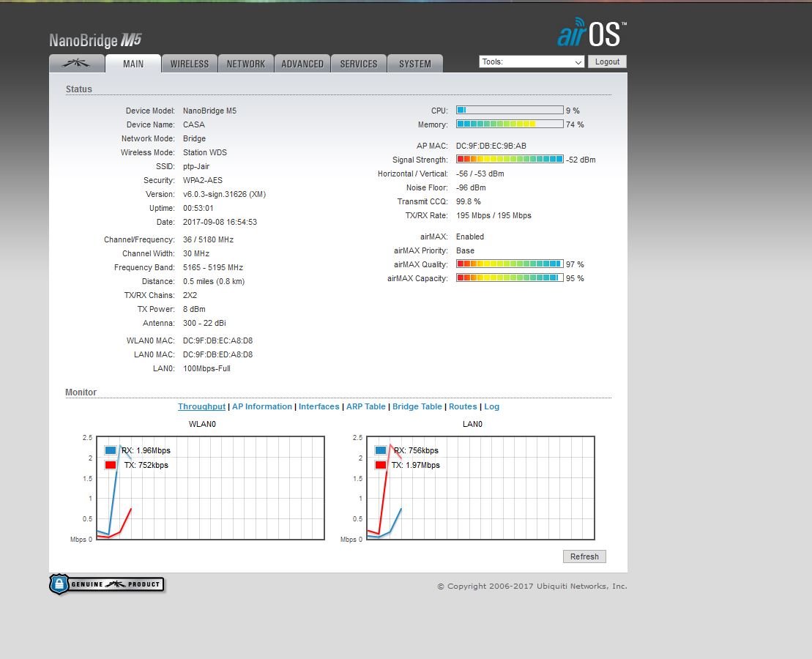Click the WLAN0 RX blue legend swatch
The width and height of the screenshot is (812, 659).
point(111,450)
